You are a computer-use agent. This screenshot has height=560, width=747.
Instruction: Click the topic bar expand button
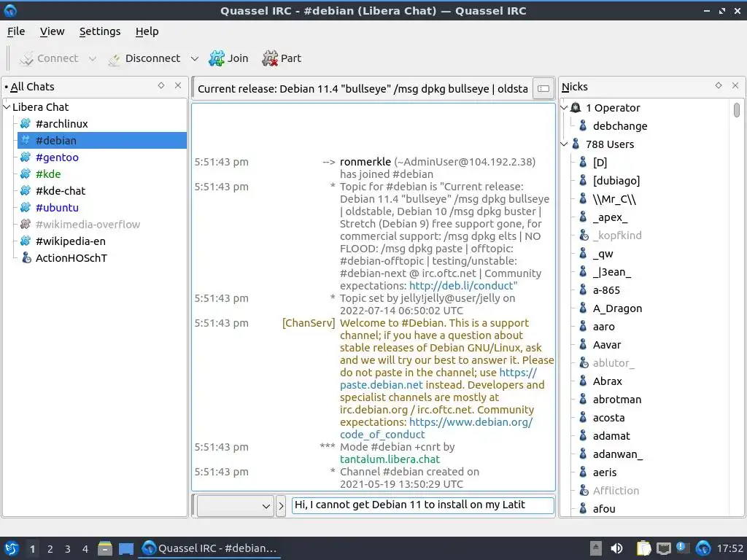[543, 88]
